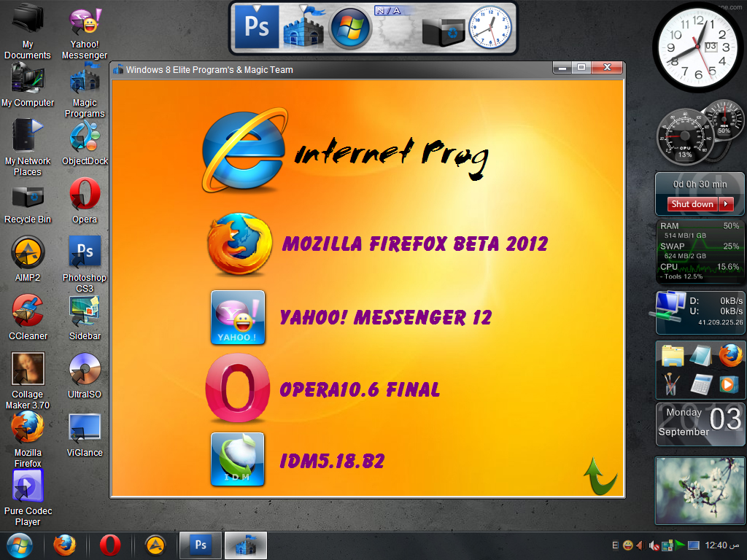This screenshot has height=560, width=747.
Task: Launch Firefox from the sidebar launcher gadget
Action: (x=730, y=355)
